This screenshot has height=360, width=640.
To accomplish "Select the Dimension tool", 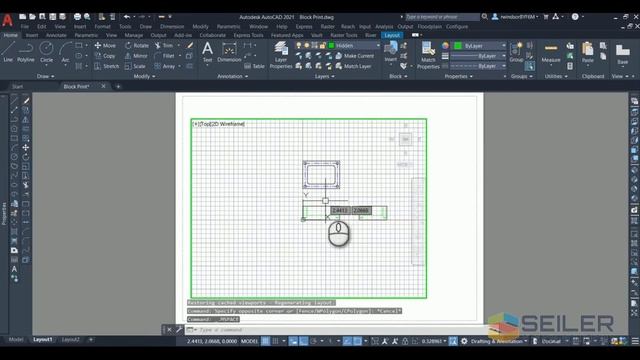I will 229,52.
